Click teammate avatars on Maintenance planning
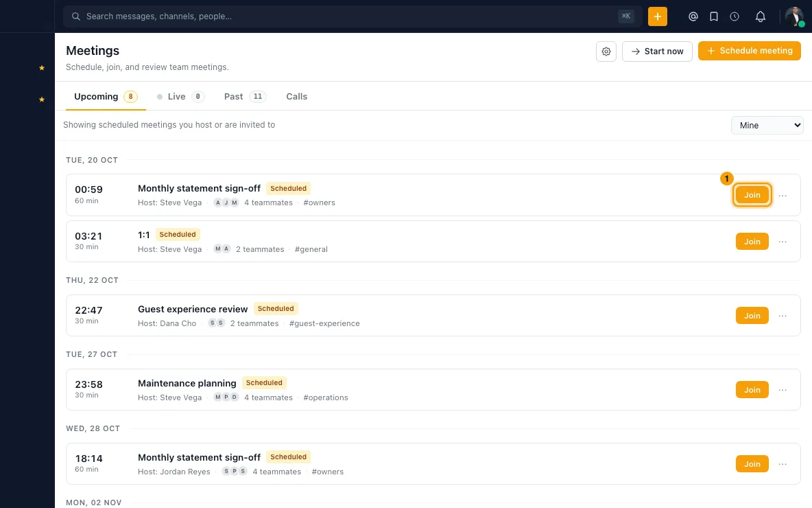The image size is (812, 508). 226,397
